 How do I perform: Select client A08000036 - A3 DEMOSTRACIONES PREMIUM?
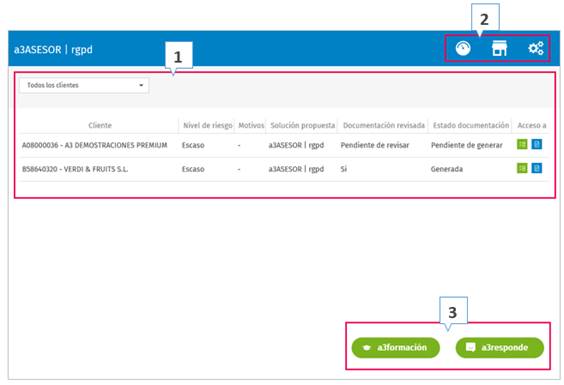pos(95,145)
